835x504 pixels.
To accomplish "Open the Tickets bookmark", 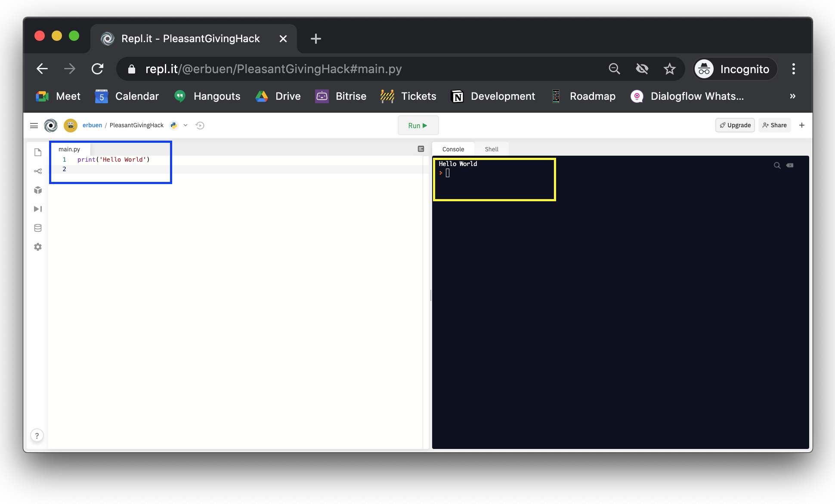I will (x=408, y=96).
